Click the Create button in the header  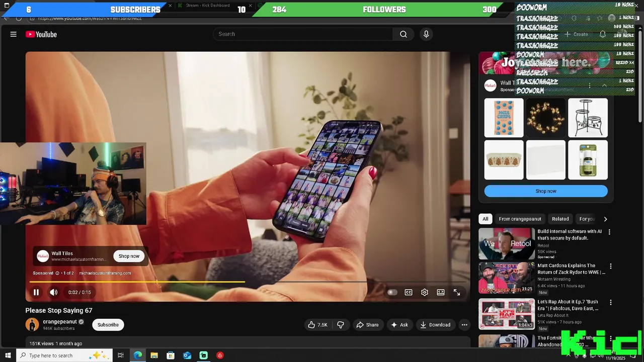pos(576,34)
